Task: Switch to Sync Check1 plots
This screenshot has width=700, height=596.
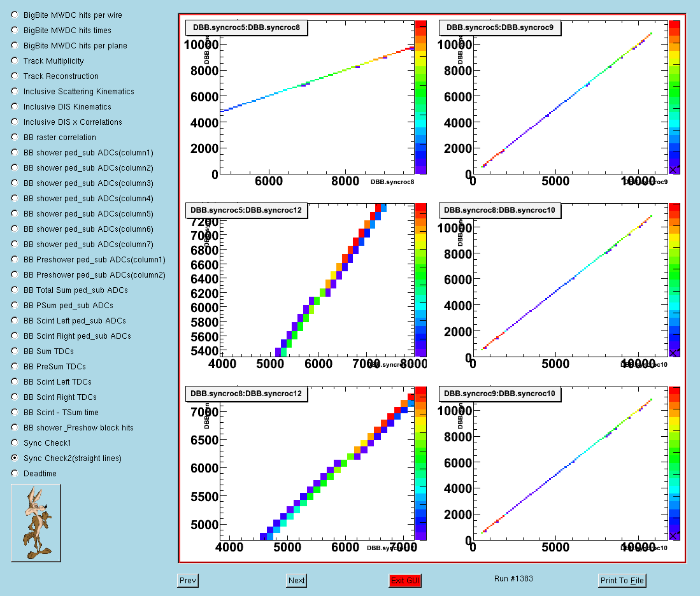Action: point(15,443)
